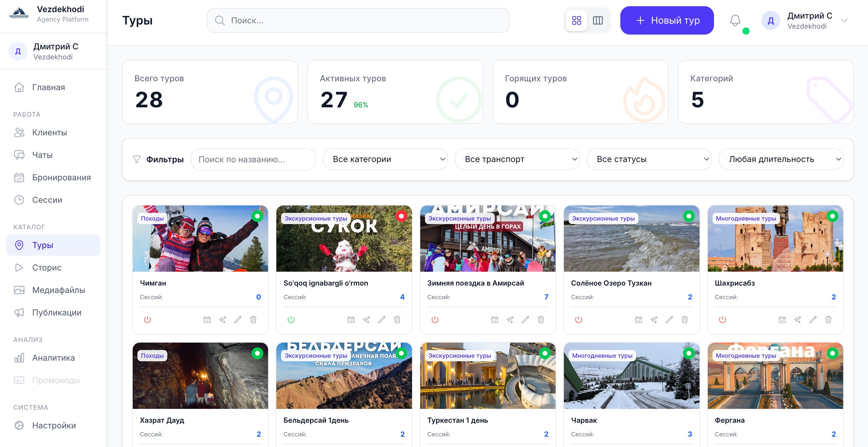Open the Фергана tour title
Screen dimensions: 868x447
coord(729,420)
